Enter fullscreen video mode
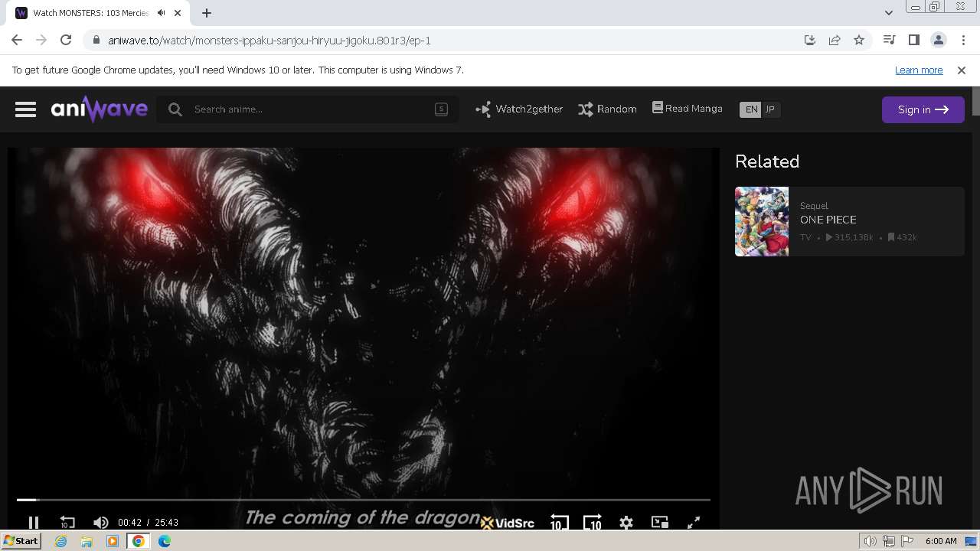The width and height of the screenshot is (980, 551). click(694, 523)
